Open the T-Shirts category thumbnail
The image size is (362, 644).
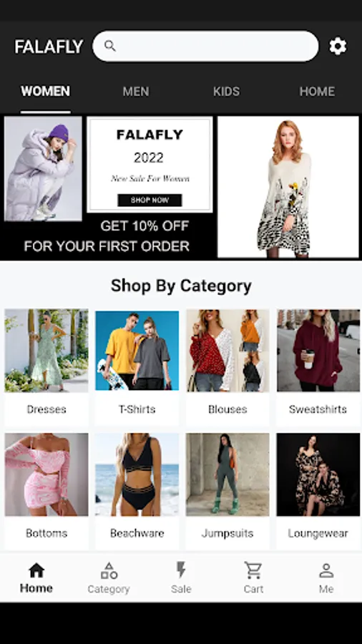click(x=137, y=351)
